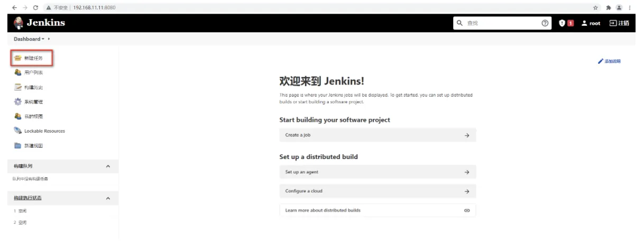Click the security warning shield icon

tap(563, 23)
